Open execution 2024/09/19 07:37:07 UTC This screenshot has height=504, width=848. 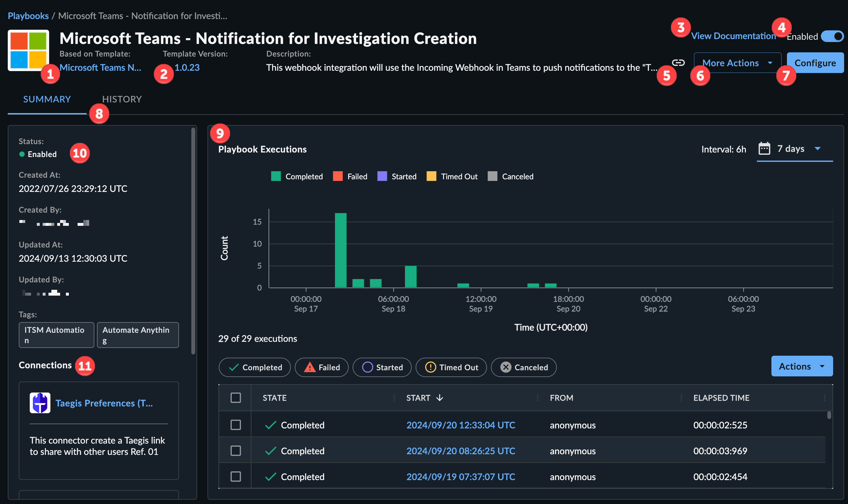[x=461, y=477]
